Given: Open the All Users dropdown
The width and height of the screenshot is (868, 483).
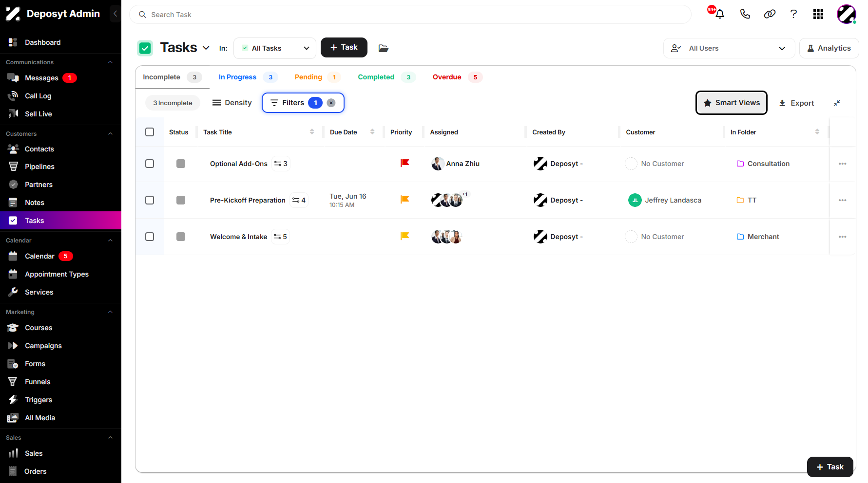Looking at the screenshot, I should (x=729, y=48).
